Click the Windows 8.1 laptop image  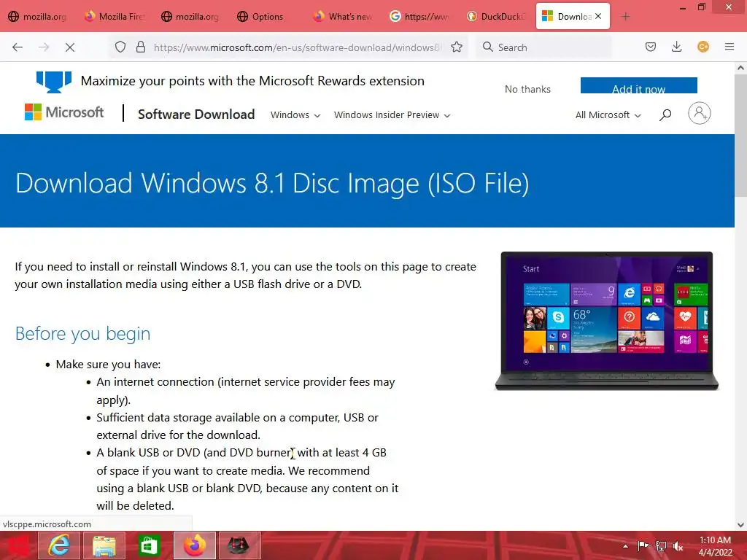click(x=606, y=321)
